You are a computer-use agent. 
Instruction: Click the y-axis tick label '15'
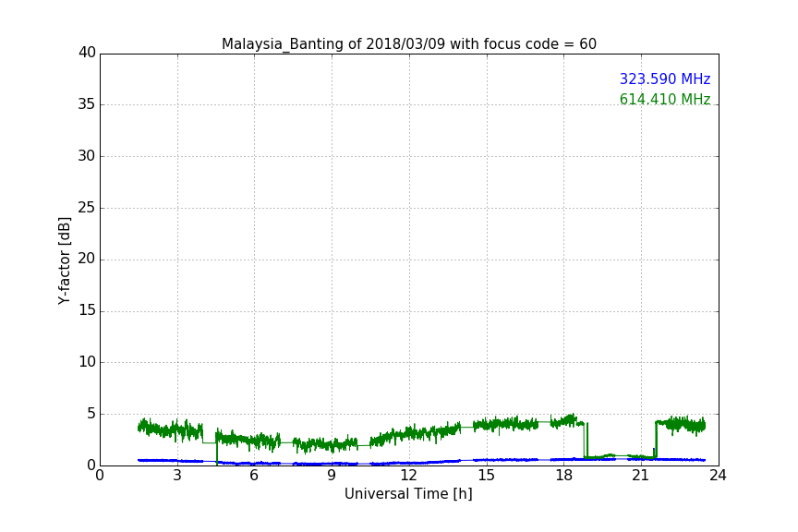click(87, 310)
